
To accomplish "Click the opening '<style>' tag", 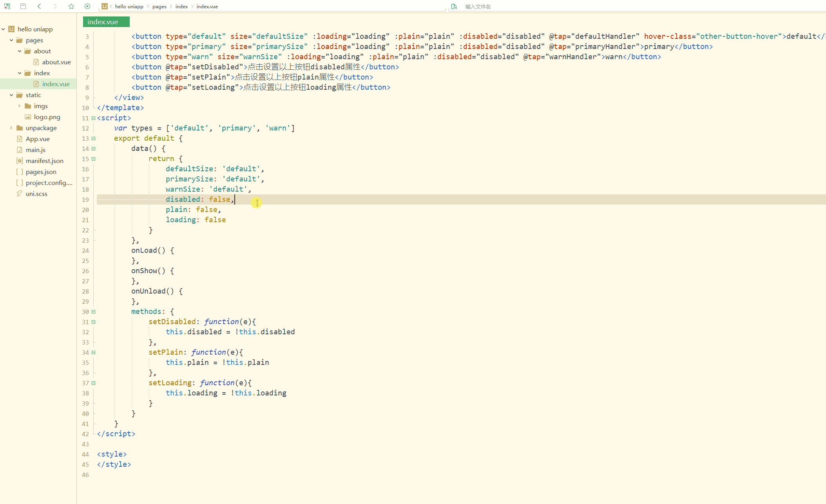I will tap(112, 454).
